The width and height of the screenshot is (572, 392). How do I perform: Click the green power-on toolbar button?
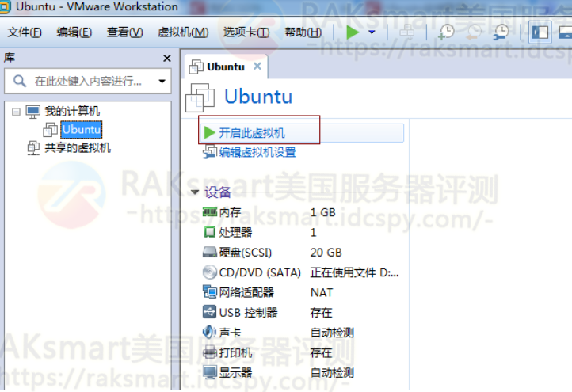(353, 32)
